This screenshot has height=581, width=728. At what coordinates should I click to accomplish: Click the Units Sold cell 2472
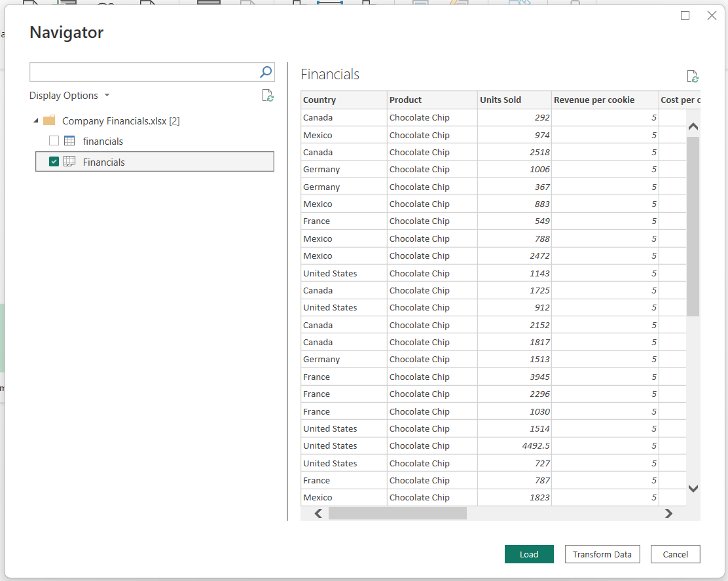515,256
